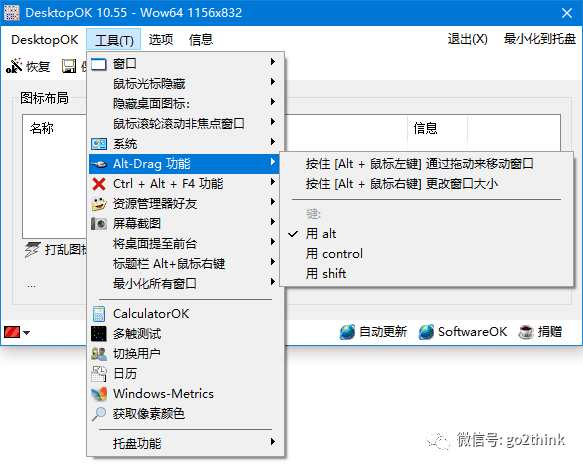Click the 打乱图标 shuffle icon
The width and height of the screenshot is (583, 466).
pyautogui.click(x=32, y=250)
